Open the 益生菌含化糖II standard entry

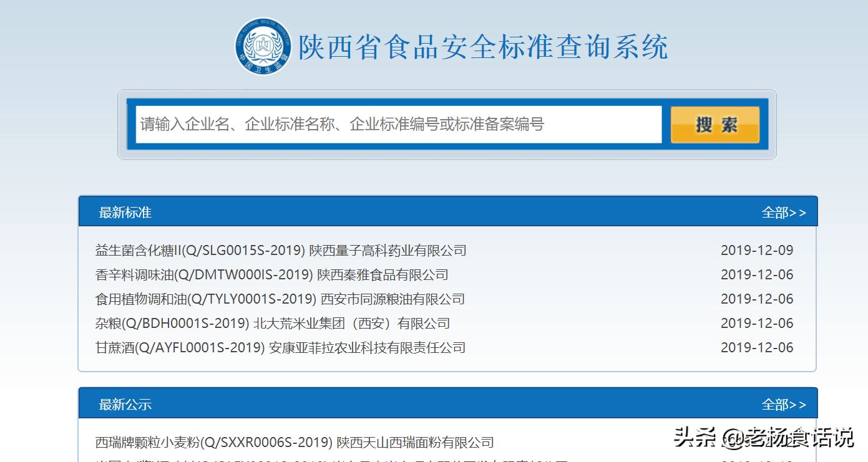(280, 251)
